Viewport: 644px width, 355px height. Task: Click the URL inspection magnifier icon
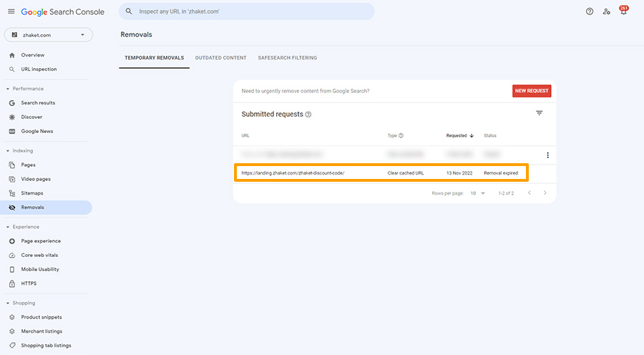pos(12,69)
